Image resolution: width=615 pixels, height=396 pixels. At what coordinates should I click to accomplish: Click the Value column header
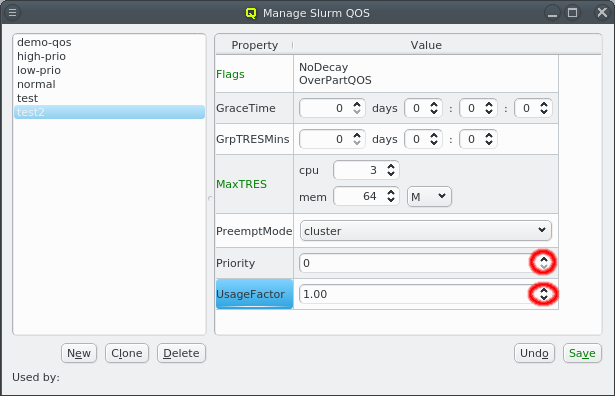426,45
